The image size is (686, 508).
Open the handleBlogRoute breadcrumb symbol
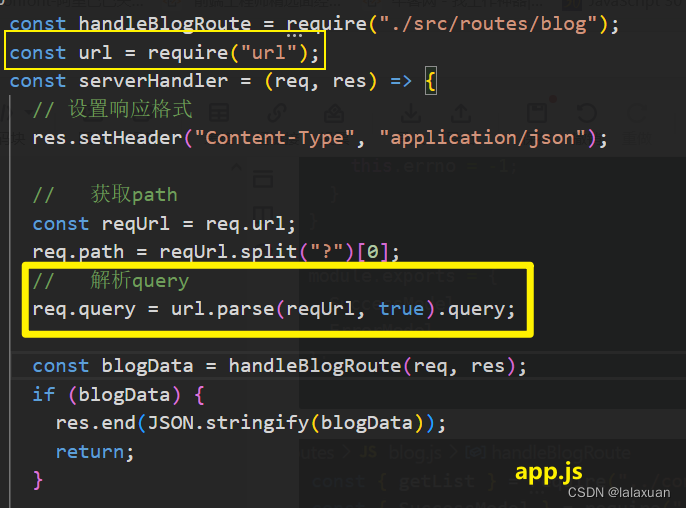pos(561,452)
